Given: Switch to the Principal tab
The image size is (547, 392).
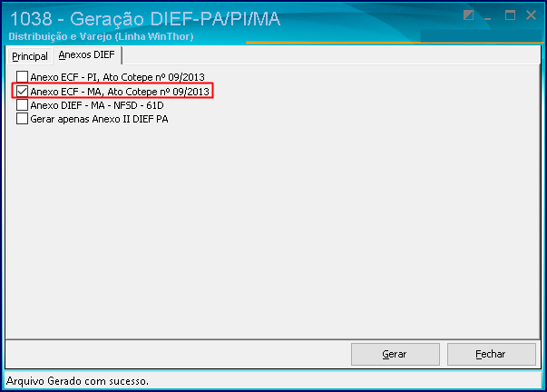Looking at the screenshot, I should tap(30, 56).
